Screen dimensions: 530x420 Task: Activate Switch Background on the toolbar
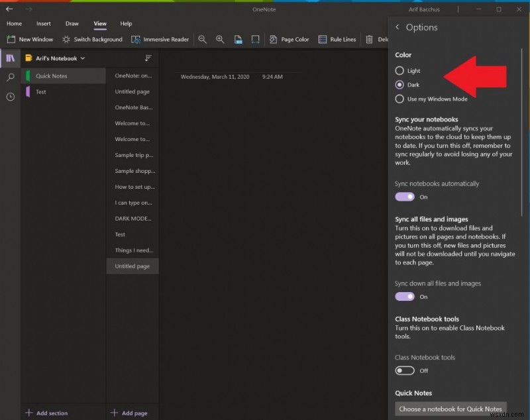(x=92, y=39)
